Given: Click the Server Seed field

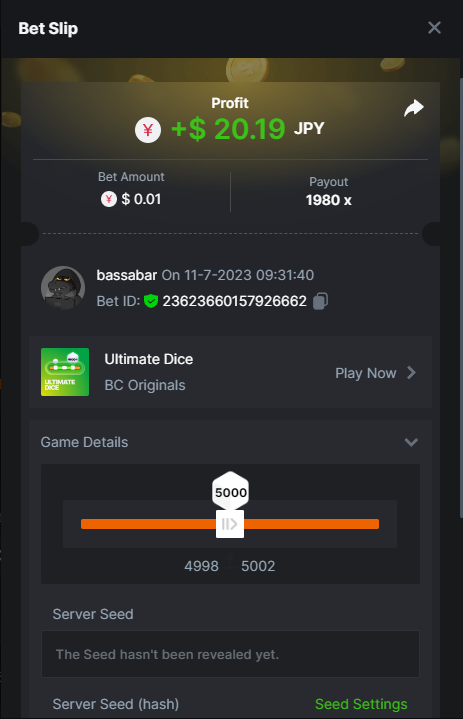Looking at the screenshot, I should coord(230,654).
